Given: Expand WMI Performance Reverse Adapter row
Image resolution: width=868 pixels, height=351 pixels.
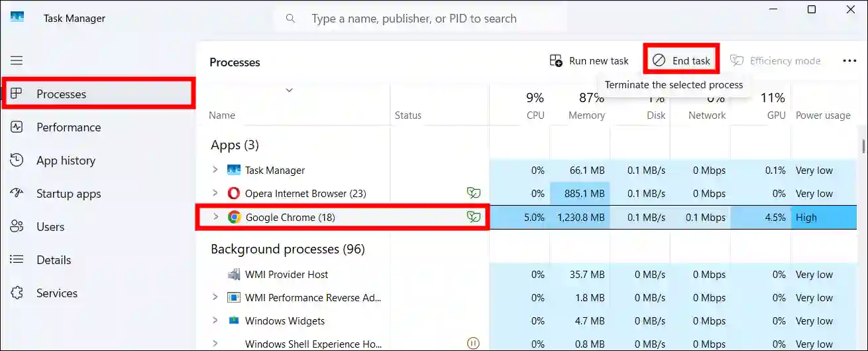Looking at the screenshot, I should pyautogui.click(x=215, y=297).
